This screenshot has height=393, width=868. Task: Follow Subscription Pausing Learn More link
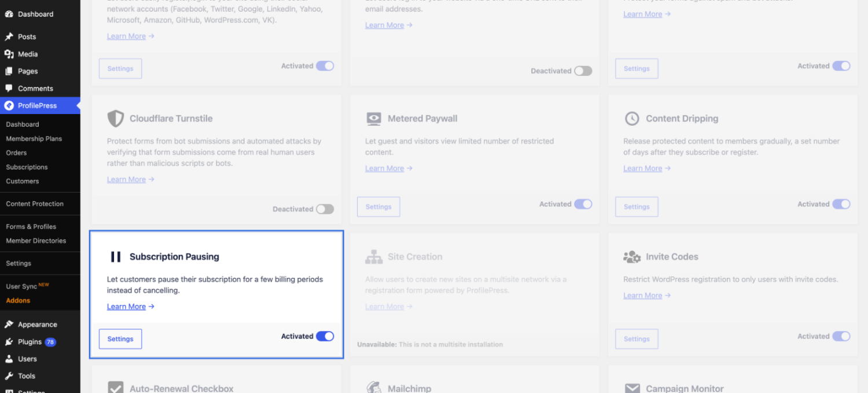click(131, 307)
